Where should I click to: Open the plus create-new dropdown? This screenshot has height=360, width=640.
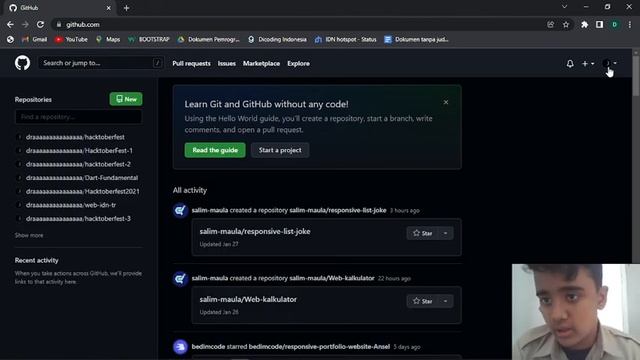(x=588, y=64)
